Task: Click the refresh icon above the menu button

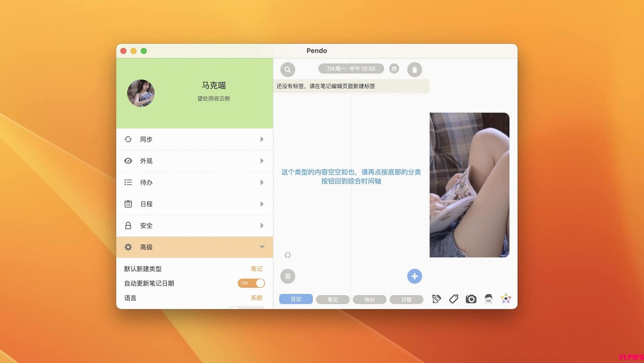Action: coord(288,255)
